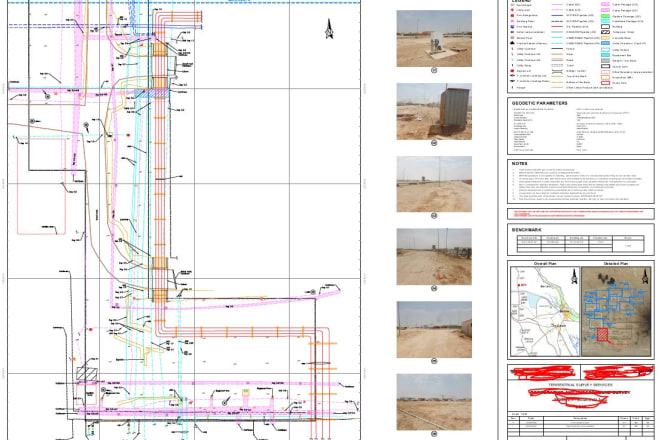
Task: Click the Overall Plan location map
Action: (x=545, y=311)
